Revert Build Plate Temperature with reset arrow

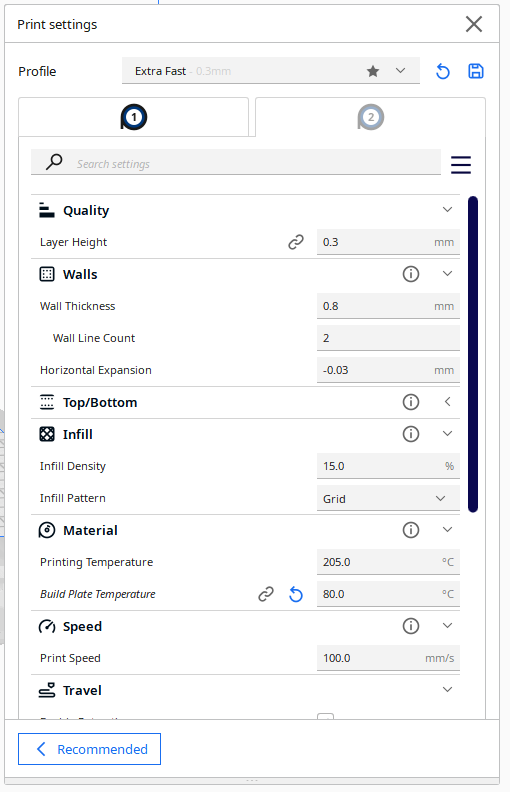tap(296, 595)
